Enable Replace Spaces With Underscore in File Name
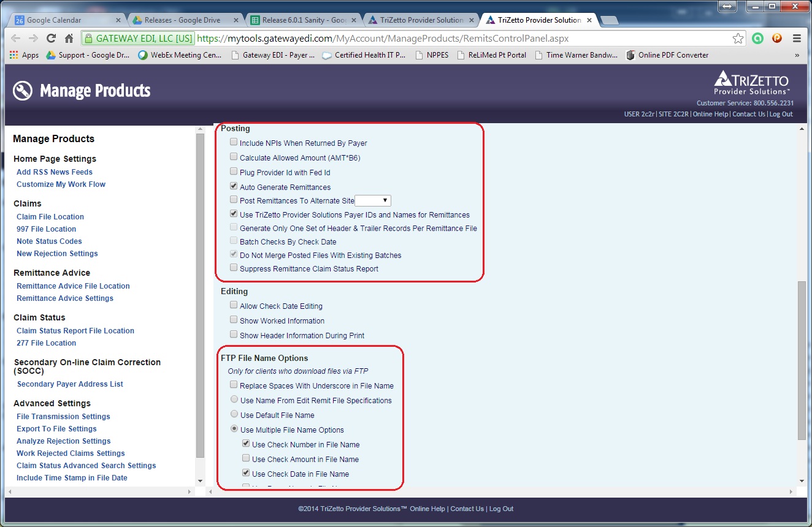The image size is (812, 527). coord(234,385)
